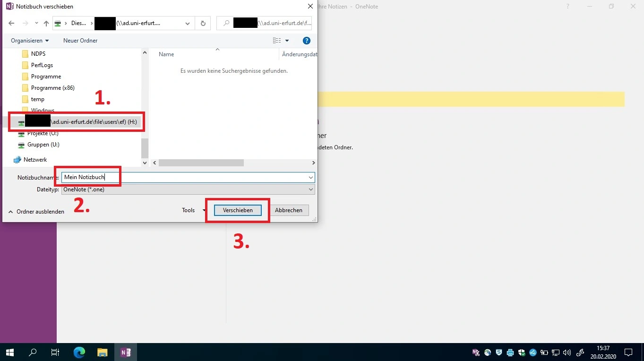Open the dialog Help icon
The image size is (644, 361).
coord(306,41)
